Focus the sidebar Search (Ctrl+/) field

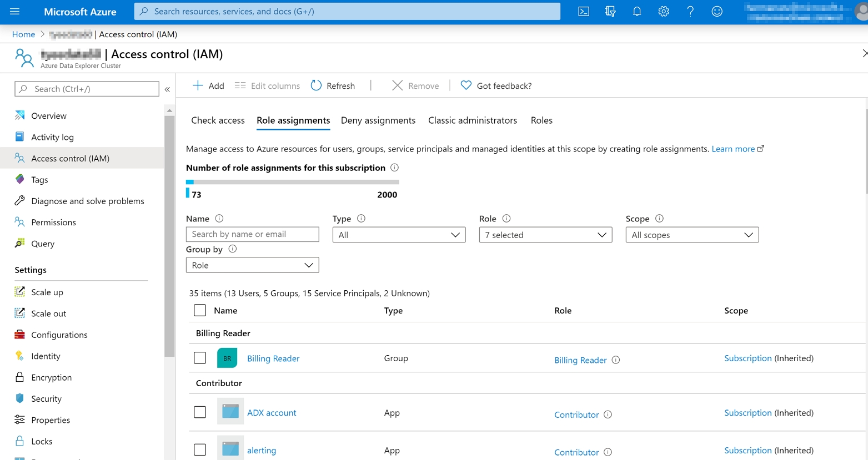click(x=87, y=89)
